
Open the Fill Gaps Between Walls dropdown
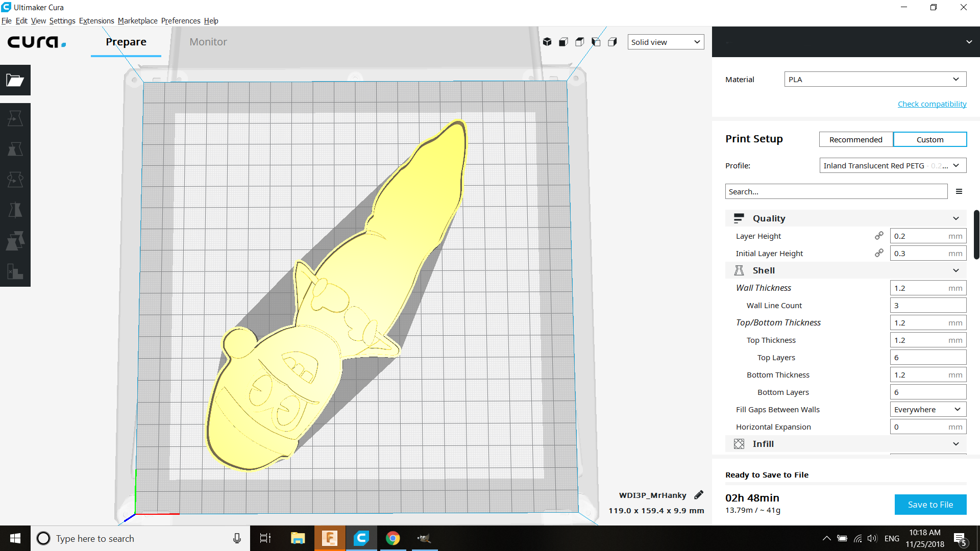tap(928, 409)
